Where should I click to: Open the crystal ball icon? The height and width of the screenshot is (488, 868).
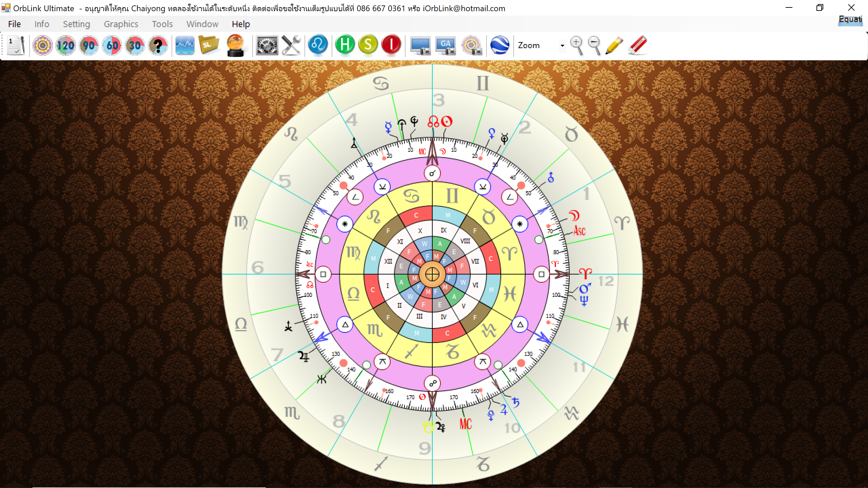click(x=236, y=45)
